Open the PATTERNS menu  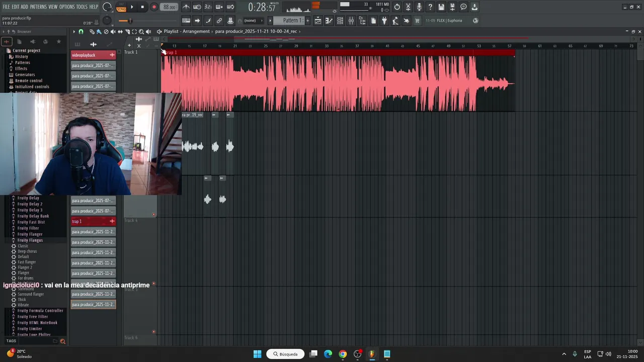pos(38,7)
